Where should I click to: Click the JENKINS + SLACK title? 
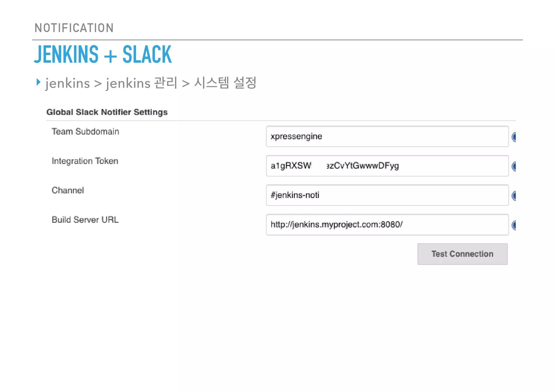[103, 55]
